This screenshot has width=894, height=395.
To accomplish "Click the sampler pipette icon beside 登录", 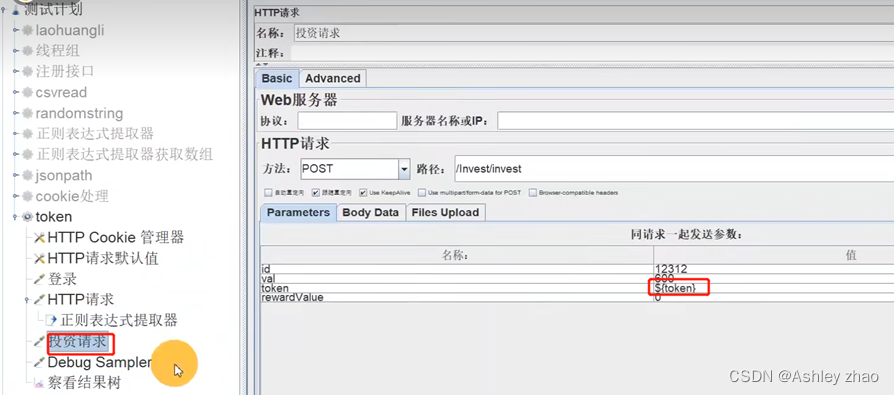I will pos(39,279).
